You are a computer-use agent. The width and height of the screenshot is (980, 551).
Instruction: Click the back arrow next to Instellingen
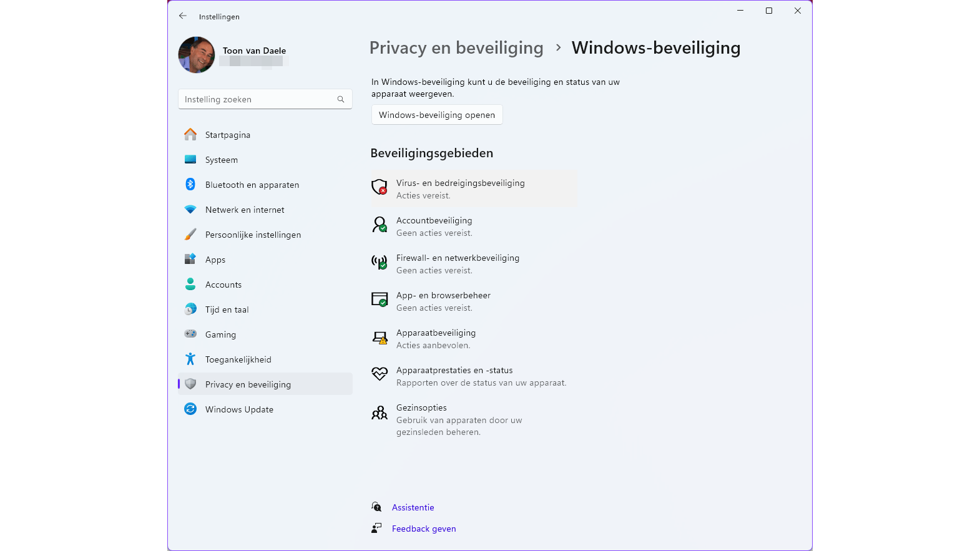pyautogui.click(x=183, y=16)
